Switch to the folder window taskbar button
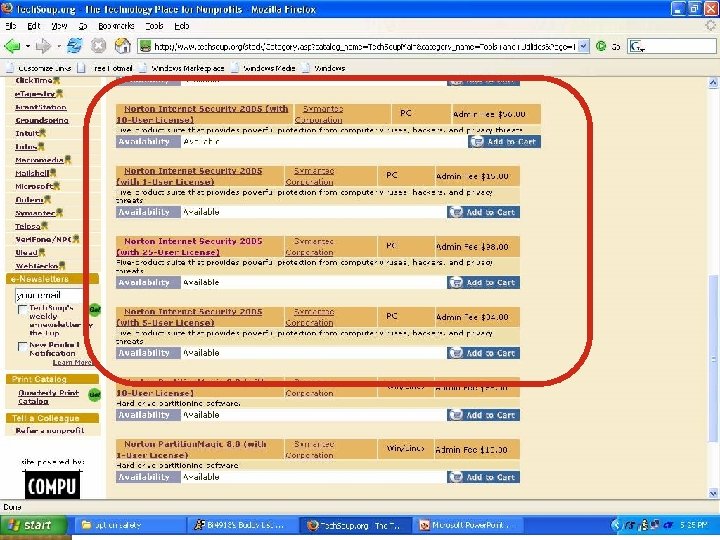 click(x=131, y=525)
